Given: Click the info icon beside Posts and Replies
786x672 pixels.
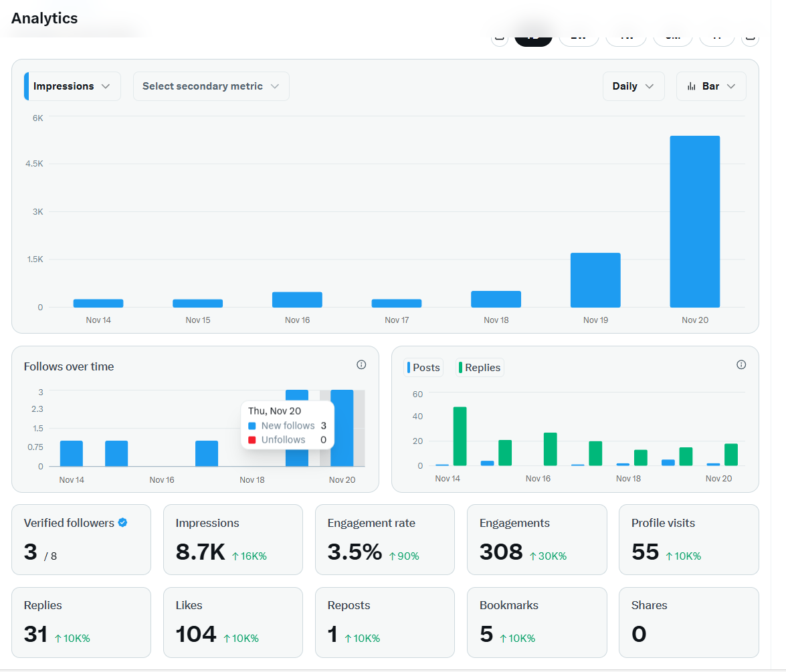Looking at the screenshot, I should (x=741, y=365).
